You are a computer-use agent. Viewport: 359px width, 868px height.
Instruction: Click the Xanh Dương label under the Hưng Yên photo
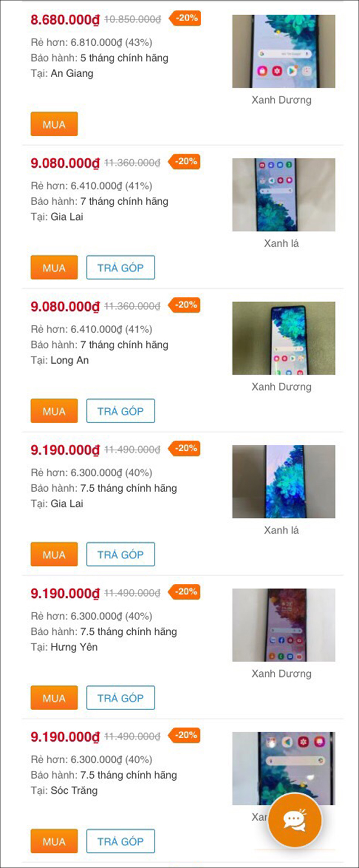click(x=281, y=674)
